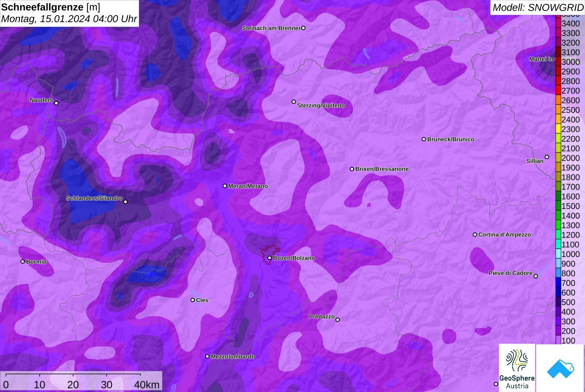Screen dimensions: 585x392
Task: Click the blue cloud arrow logo
Action: pos(560,368)
